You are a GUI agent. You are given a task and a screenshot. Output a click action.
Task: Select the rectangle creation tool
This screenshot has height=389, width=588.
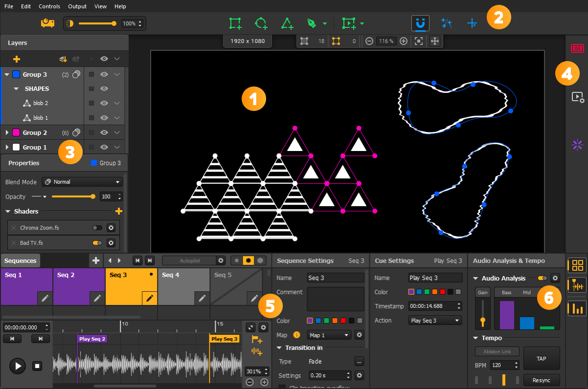pos(235,23)
